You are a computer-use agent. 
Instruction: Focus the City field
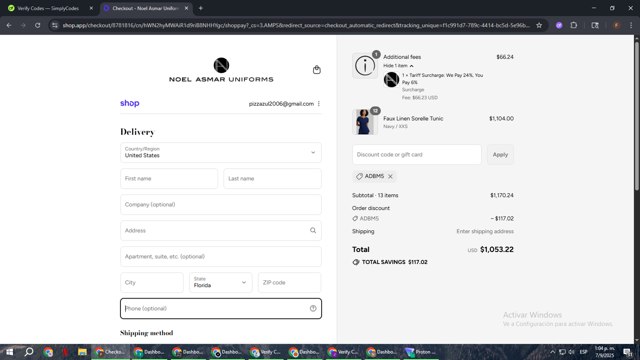click(x=152, y=282)
